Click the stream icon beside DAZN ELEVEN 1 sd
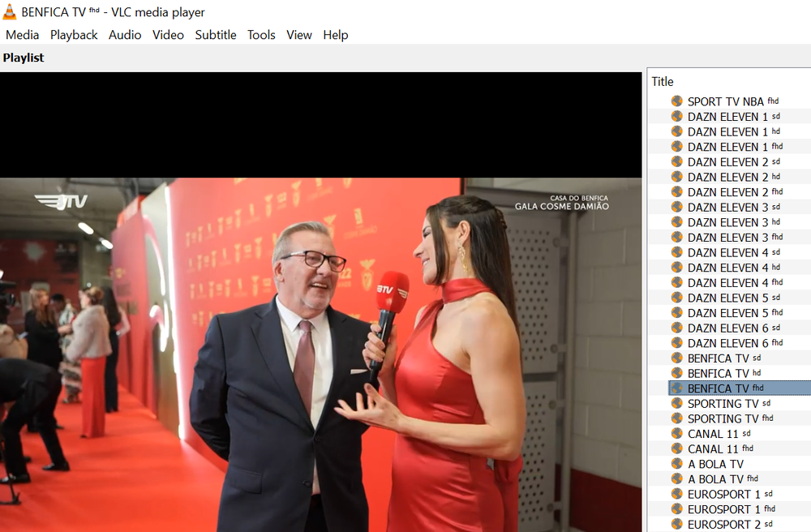Viewport: 811px width, 532px height. pyautogui.click(x=676, y=116)
